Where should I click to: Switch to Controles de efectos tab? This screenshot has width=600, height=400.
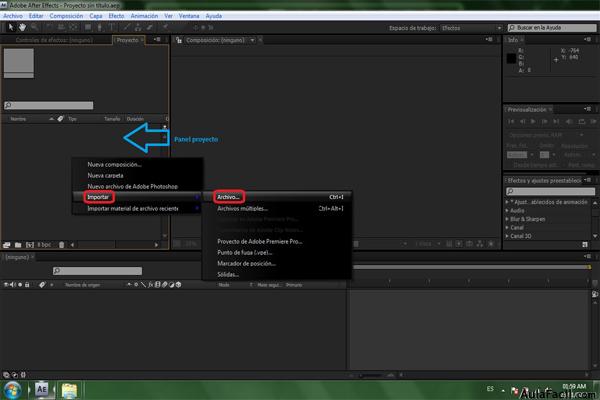54,40
